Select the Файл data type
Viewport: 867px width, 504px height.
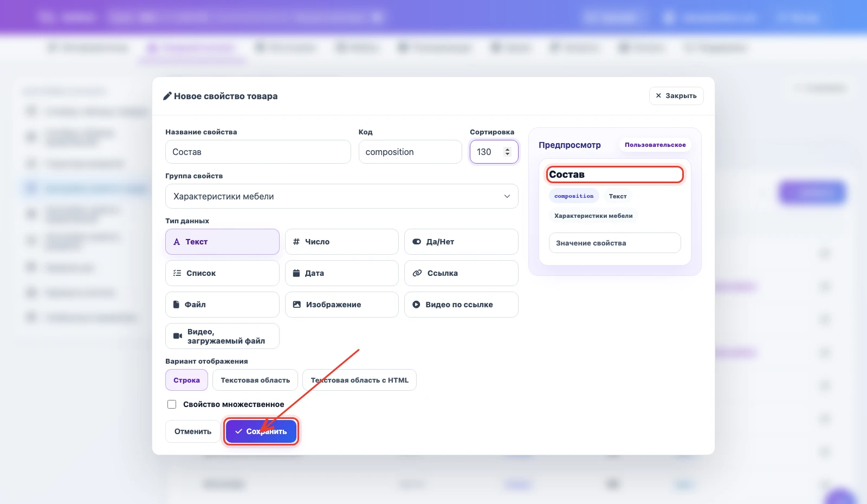click(x=222, y=305)
